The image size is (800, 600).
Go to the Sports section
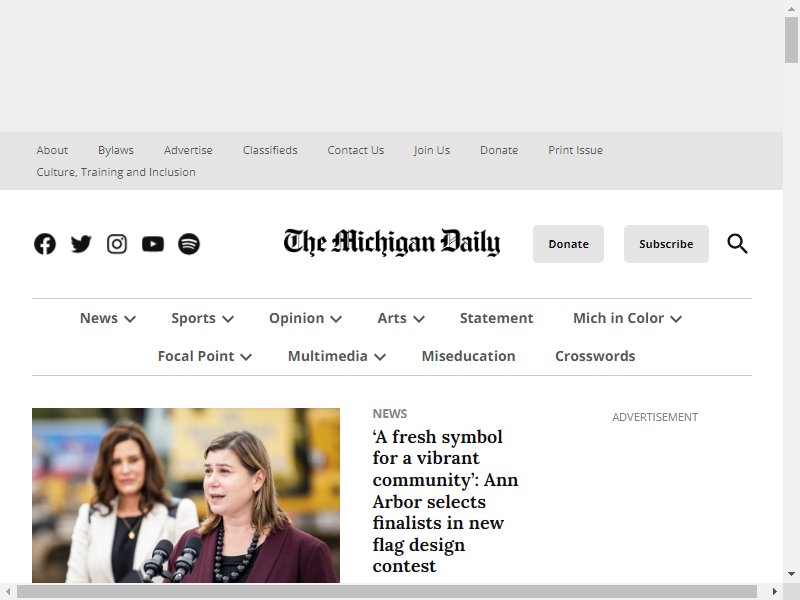[193, 318]
